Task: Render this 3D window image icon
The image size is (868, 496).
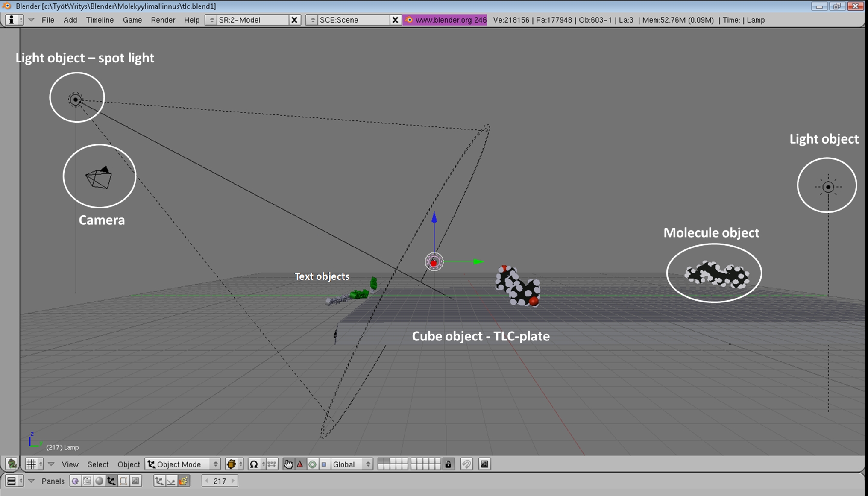Action: tap(484, 464)
